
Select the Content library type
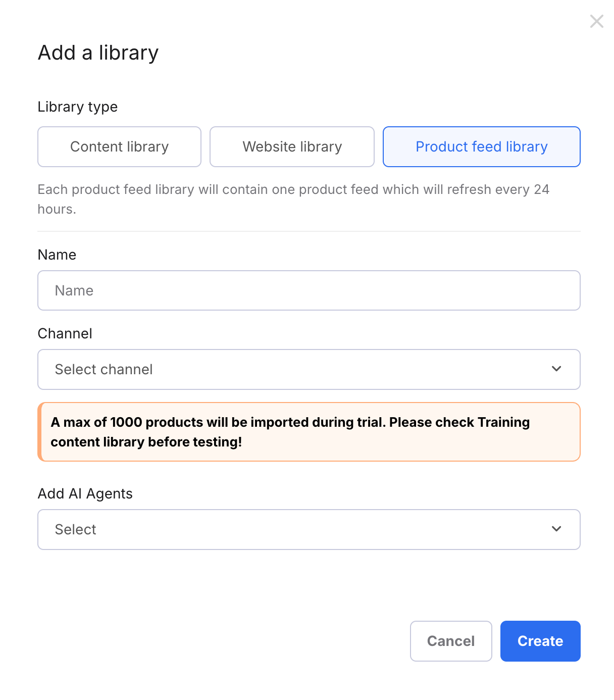119,146
